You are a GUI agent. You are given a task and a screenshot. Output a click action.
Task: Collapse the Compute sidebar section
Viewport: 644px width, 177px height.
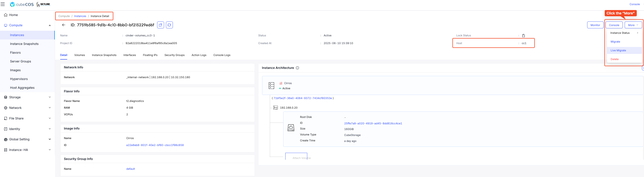click(x=50, y=25)
